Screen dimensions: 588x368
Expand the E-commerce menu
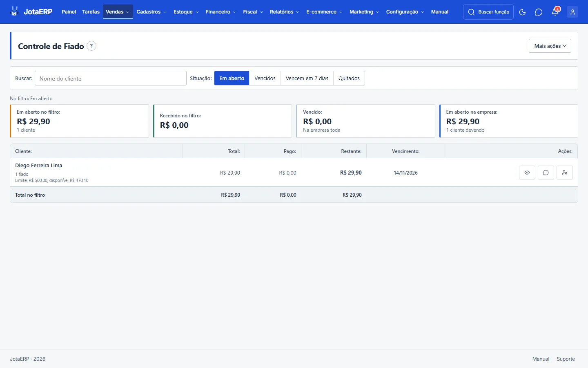pos(324,12)
